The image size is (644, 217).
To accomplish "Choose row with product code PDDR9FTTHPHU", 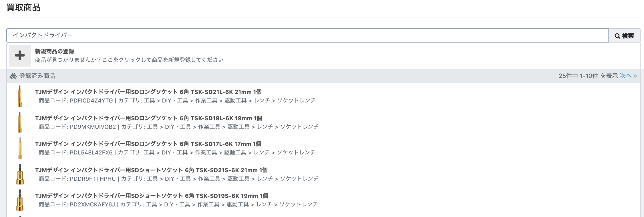I will pos(323,174).
